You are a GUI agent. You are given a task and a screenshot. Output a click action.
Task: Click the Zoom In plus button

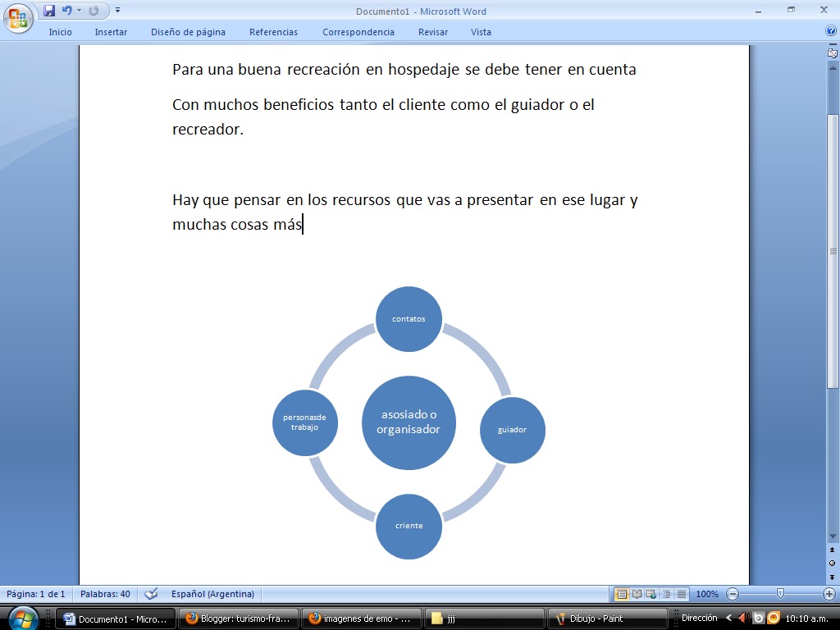(829, 594)
